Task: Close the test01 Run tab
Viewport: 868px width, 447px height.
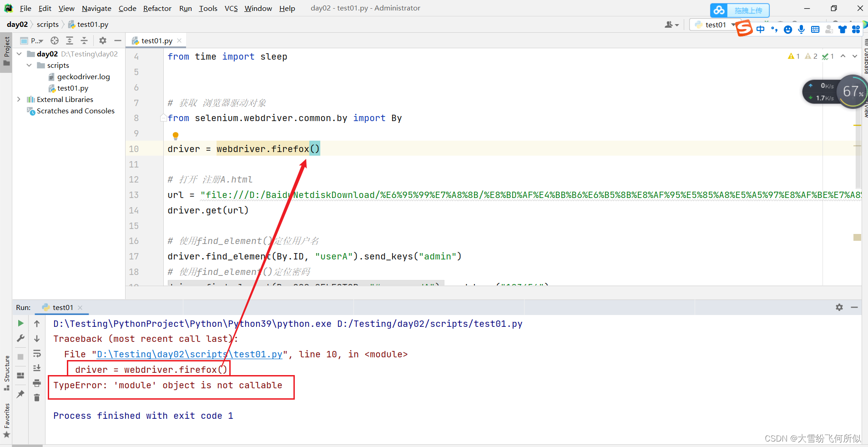Action: coord(80,308)
